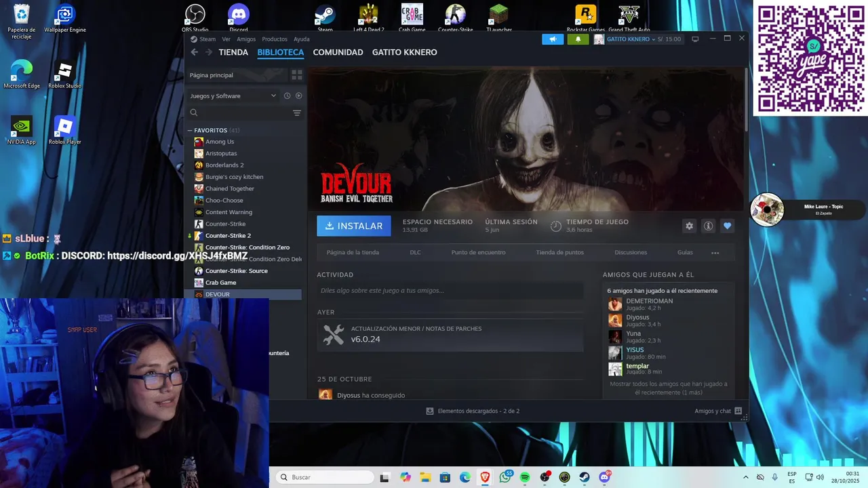Click the Big Picture mode monitor icon
The height and width of the screenshot is (488, 868).
click(695, 39)
